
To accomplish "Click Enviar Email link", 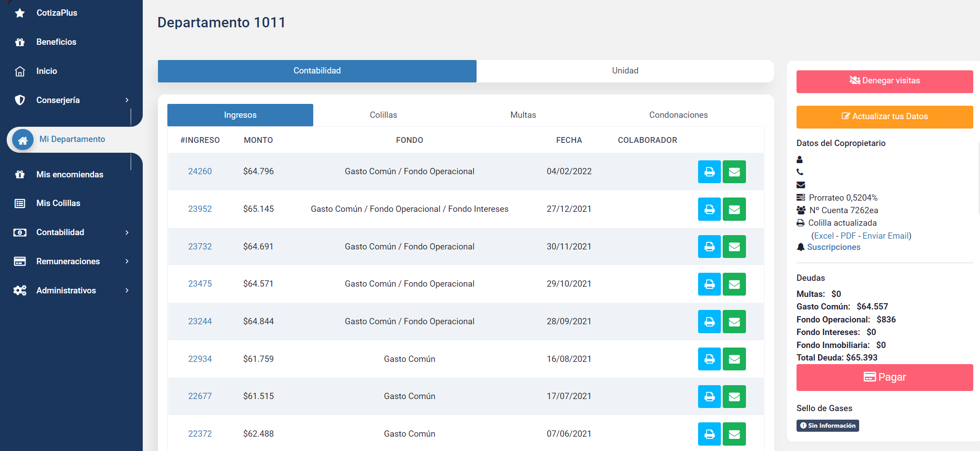I will 886,236.
